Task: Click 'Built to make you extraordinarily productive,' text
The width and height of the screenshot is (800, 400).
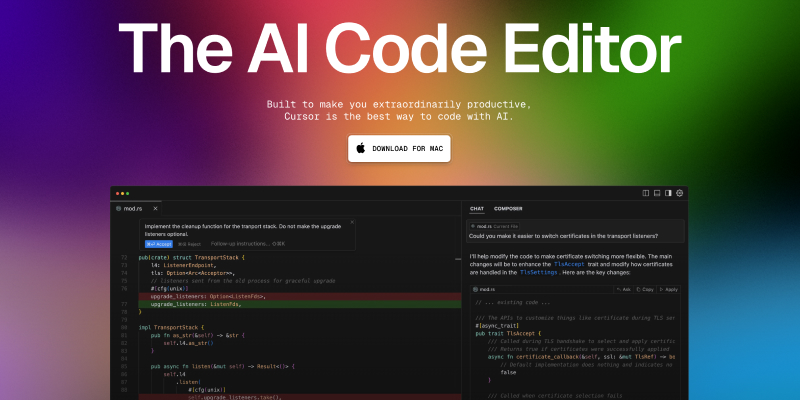Action: click(x=399, y=104)
